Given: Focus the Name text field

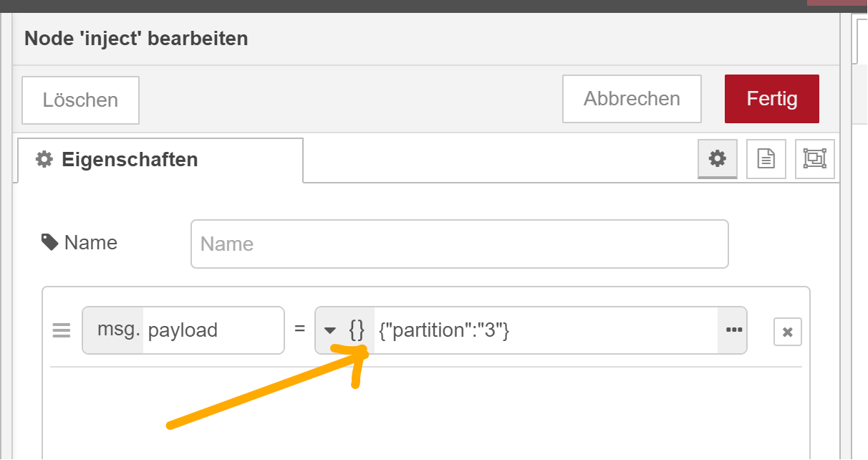Looking at the screenshot, I should point(459,244).
